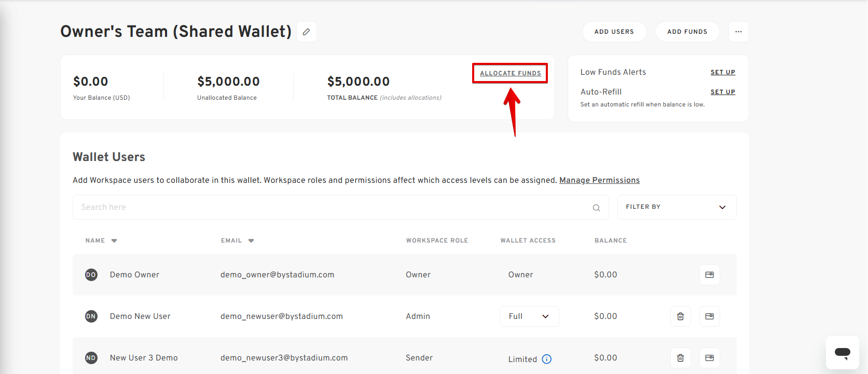Screen dimensions: 868x374
Task: Open the three-dots more options menu
Action: click(738, 32)
